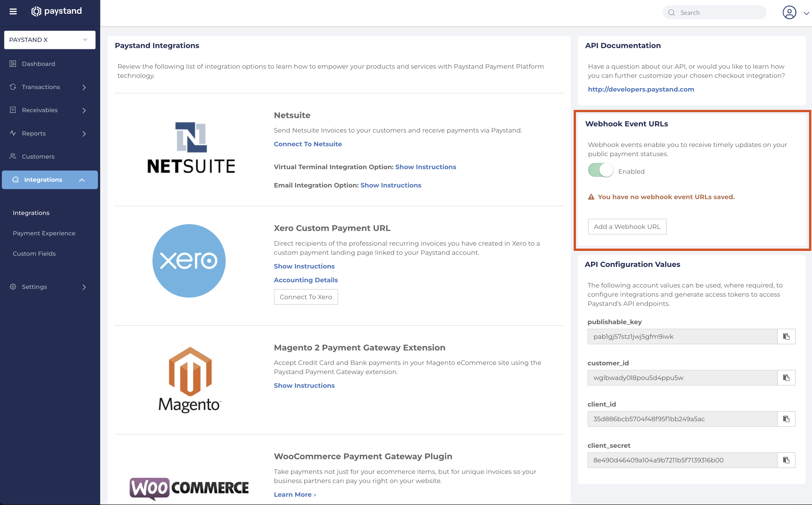
Task: Open the Settings gear icon
Action: point(13,287)
